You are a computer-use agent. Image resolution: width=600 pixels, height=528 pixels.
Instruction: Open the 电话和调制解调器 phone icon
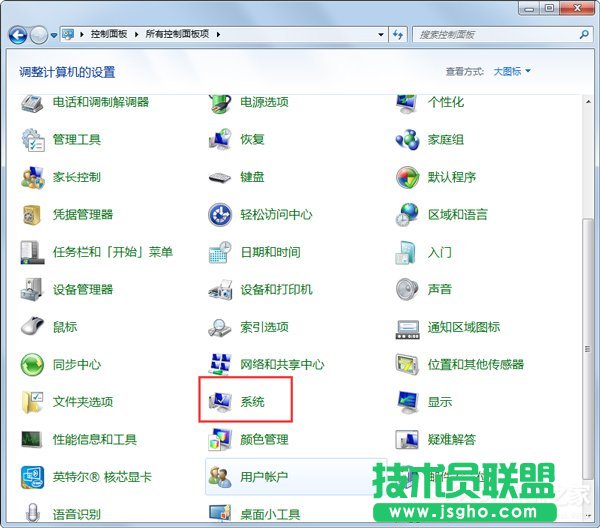coord(32,103)
